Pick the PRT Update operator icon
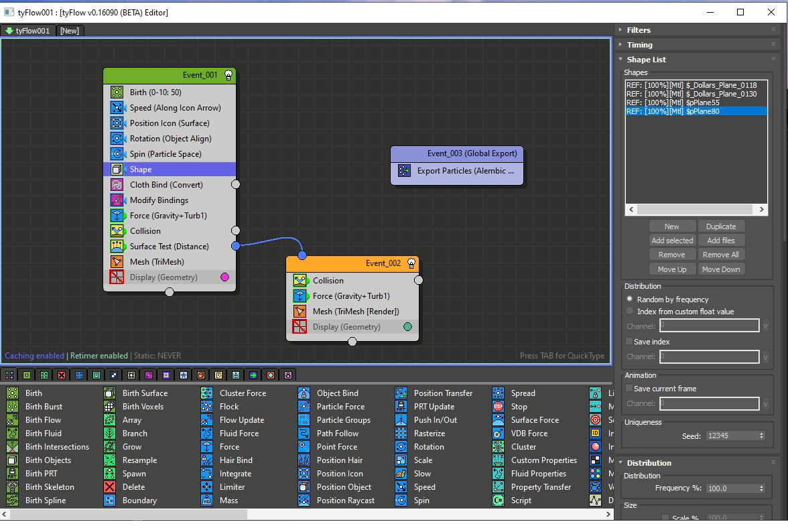788x532 pixels. pos(401,407)
